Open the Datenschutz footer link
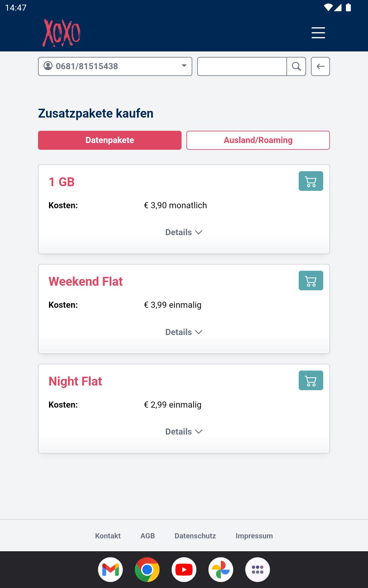Image resolution: width=368 pixels, height=588 pixels. (x=195, y=536)
